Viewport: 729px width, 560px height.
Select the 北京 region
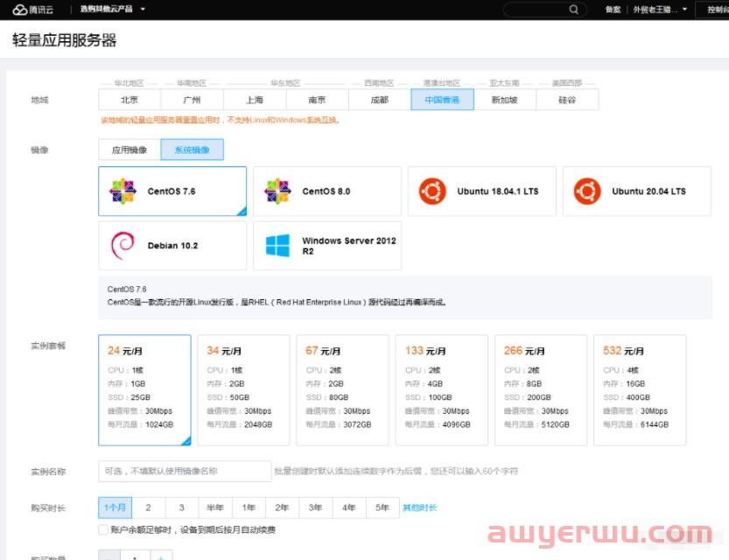[130, 100]
